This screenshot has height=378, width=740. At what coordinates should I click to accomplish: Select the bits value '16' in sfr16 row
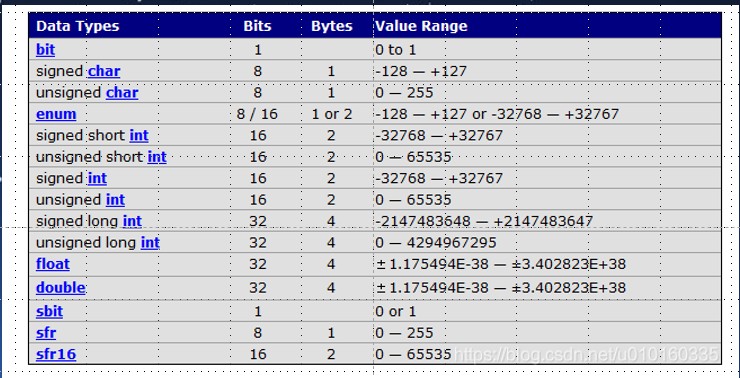coord(258,354)
